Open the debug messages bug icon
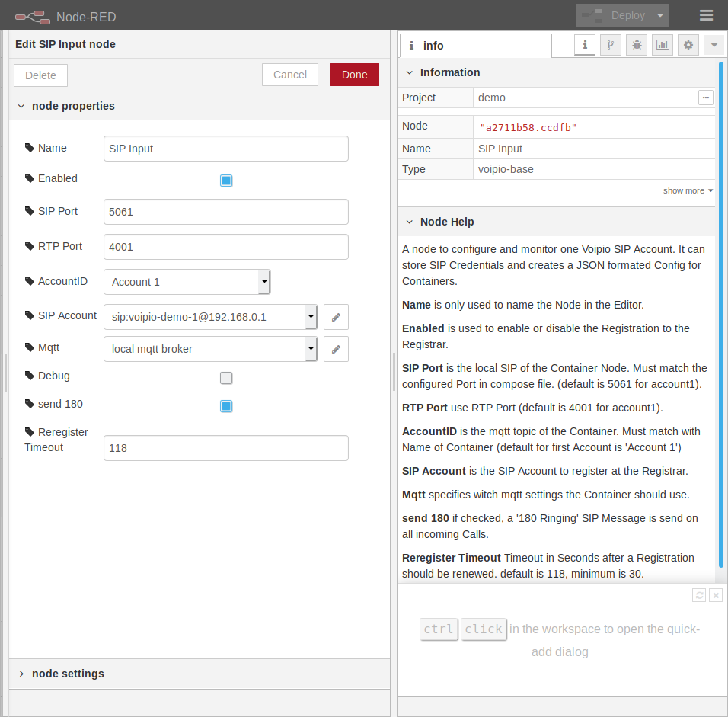Image resolution: width=728 pixels, height=717 pixels. tap(637, 45)
